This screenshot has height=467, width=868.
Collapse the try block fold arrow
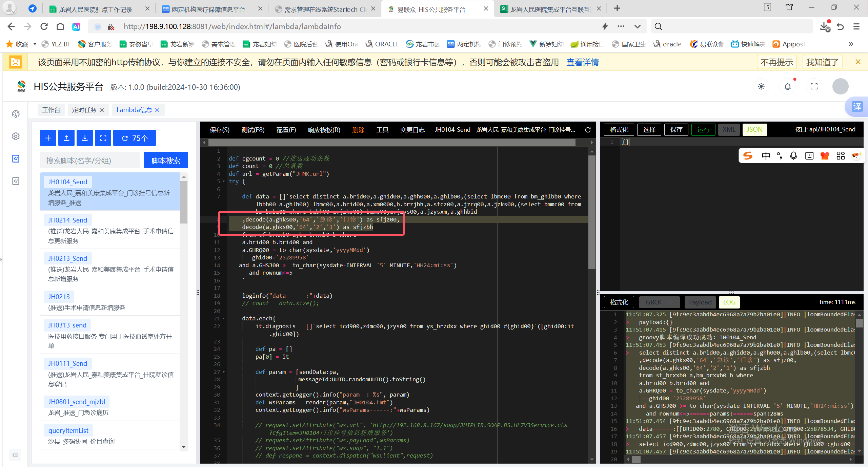pyautogui.click(x=224, y=182)
